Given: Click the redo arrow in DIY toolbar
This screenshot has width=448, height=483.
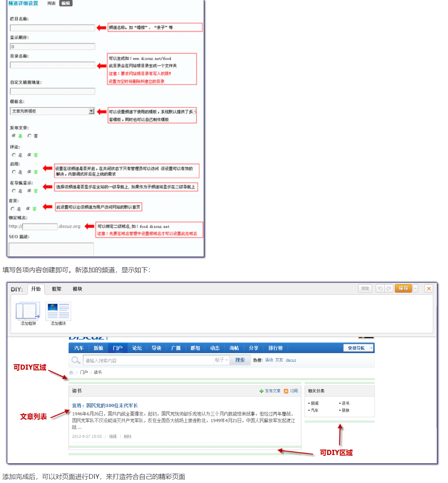Looking at the screenshot, I should coord(388,289).
